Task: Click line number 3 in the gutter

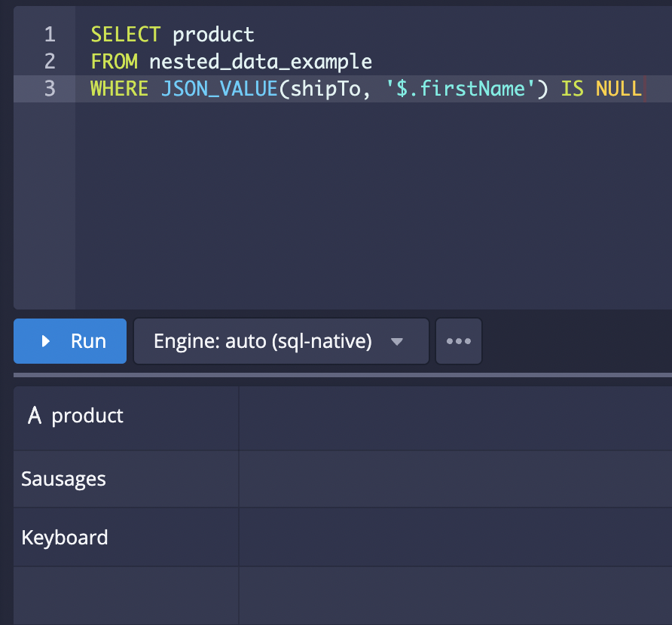Action: [50, 88]
